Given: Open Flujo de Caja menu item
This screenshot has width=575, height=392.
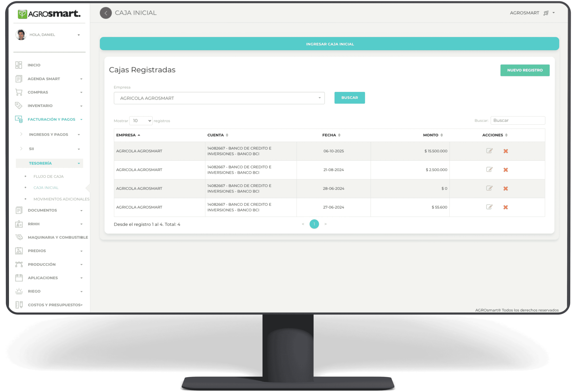Looking at the screenshot, I should [x=48, y=177].
